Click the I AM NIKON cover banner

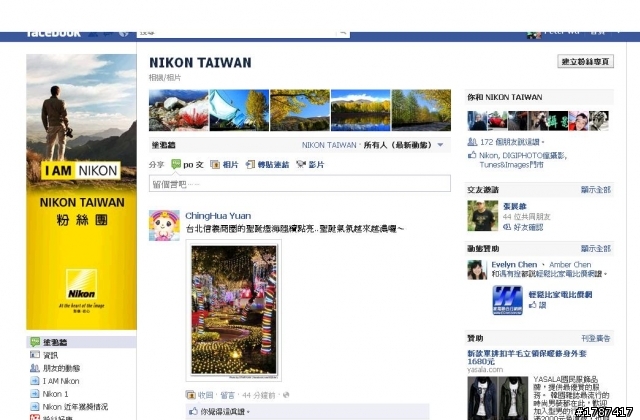(x=81, y=192)
